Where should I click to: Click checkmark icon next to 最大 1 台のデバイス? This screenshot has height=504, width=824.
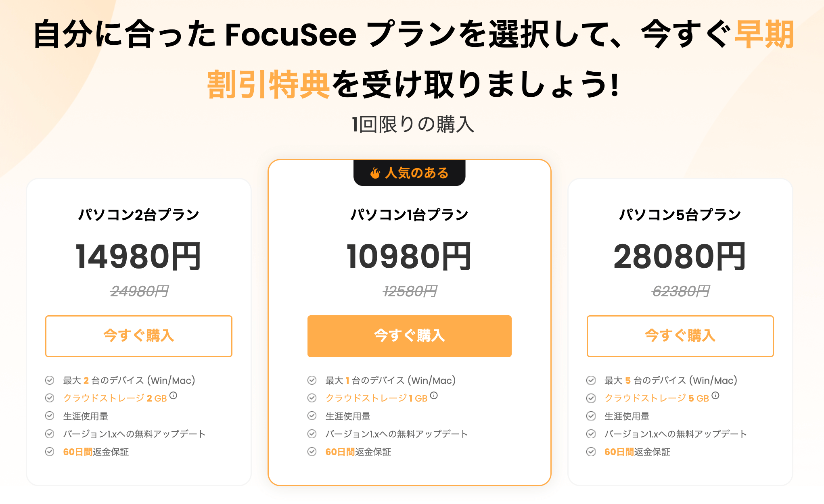point(312,380)
